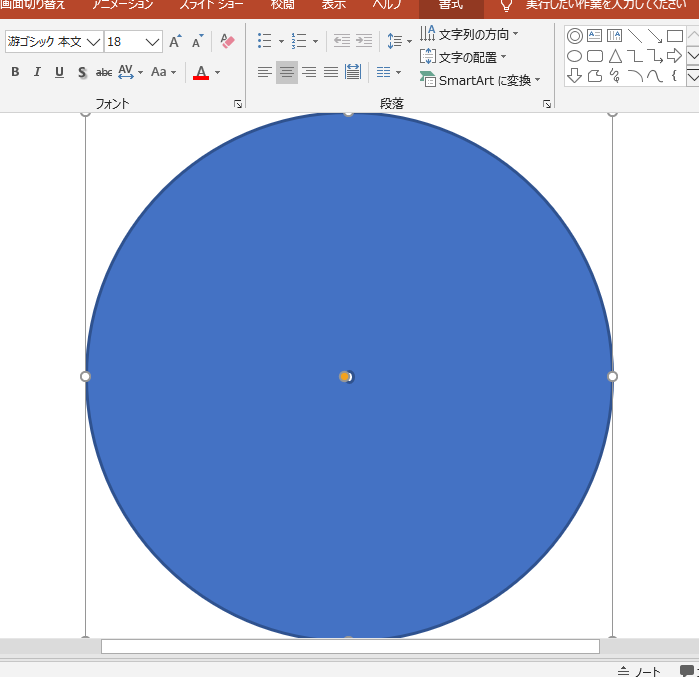Screen dimensions: 699x677
Task: Select the straight line shape
Action: click(634, 36)
